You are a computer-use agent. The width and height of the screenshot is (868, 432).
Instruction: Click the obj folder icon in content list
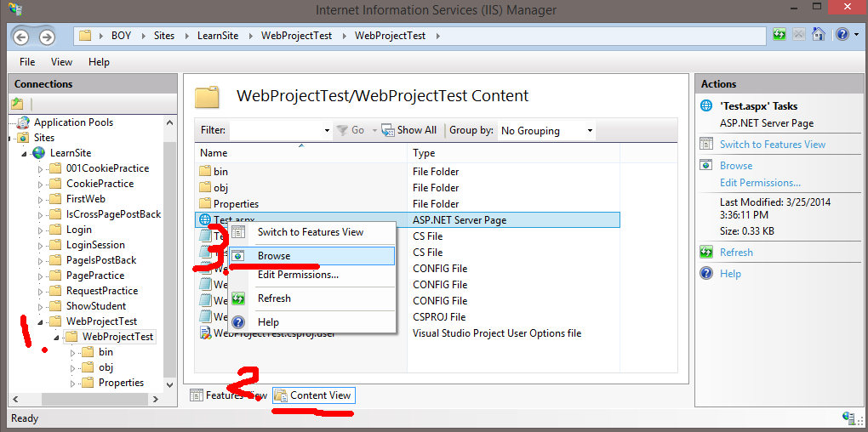[205, 188]
